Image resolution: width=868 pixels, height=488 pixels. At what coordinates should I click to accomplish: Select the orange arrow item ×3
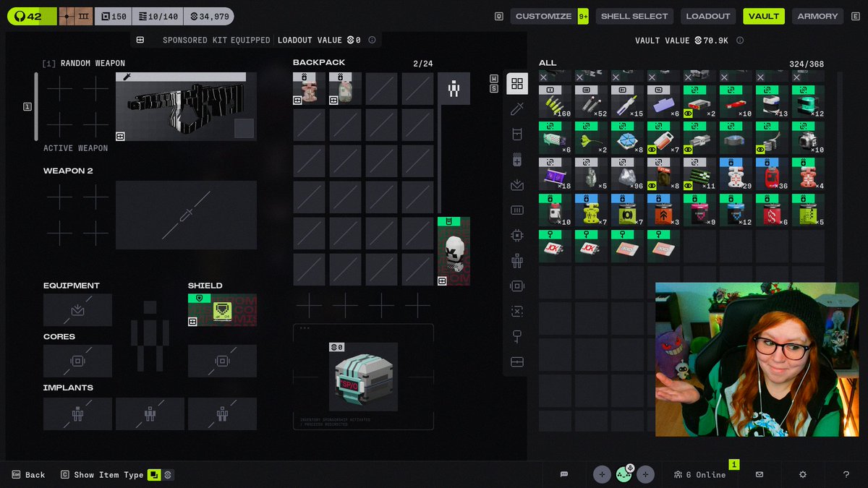[663, 210]
